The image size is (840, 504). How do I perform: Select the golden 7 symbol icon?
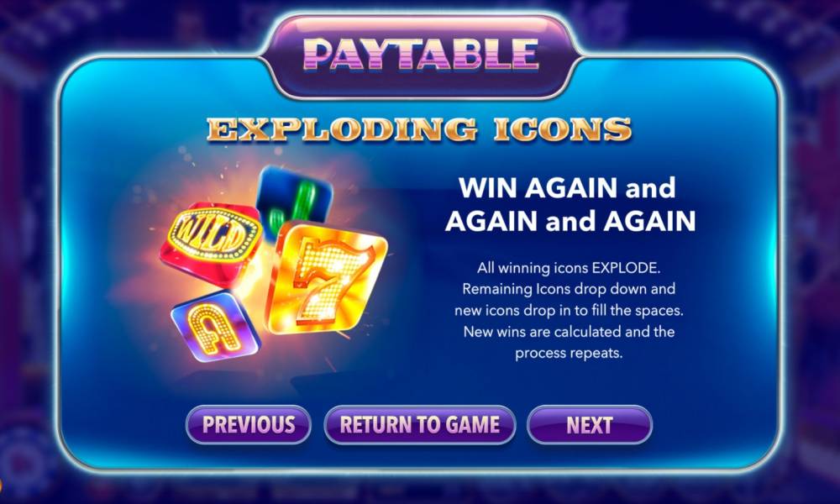coord(327,277)
